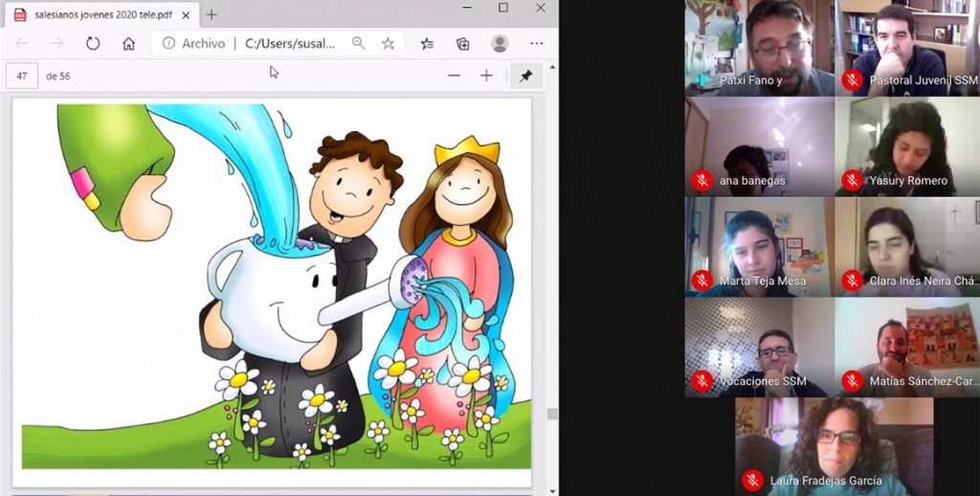Open the browser settings and more menu
This screenshot has width=980, height=496.
click(x=537, y=43)
